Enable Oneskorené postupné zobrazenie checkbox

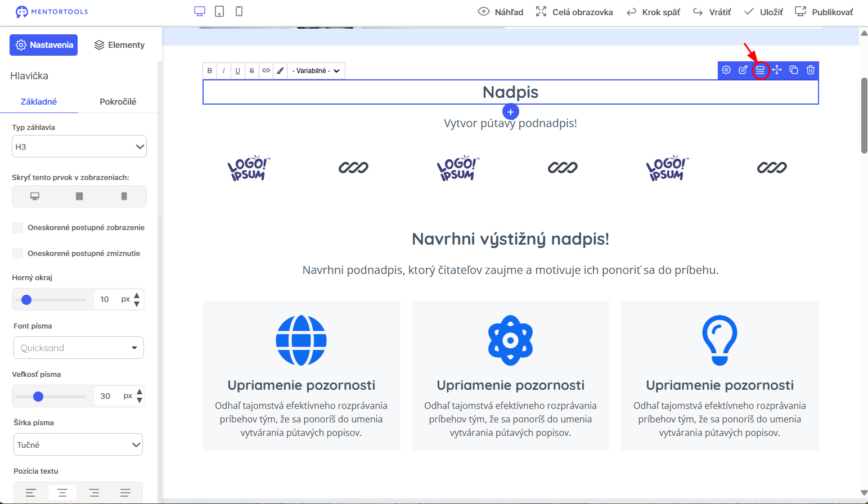tap(17, 228)
